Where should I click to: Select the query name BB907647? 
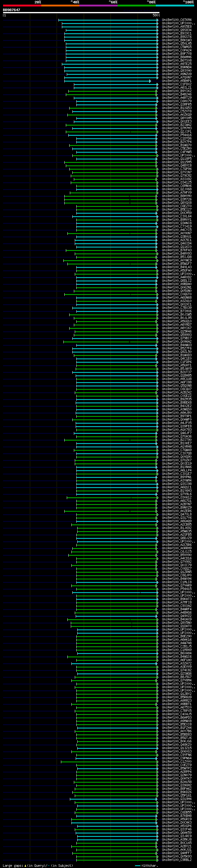click(11, 10)
